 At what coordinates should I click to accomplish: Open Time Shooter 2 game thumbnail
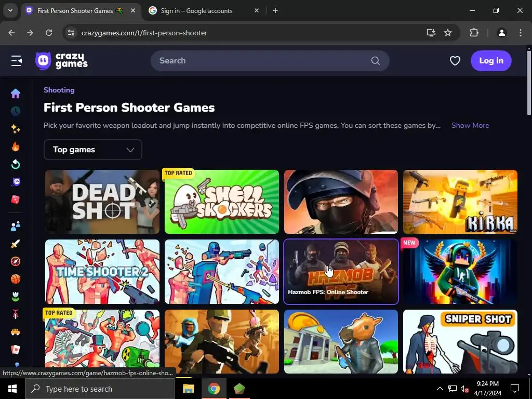click(x=102, y=272)
